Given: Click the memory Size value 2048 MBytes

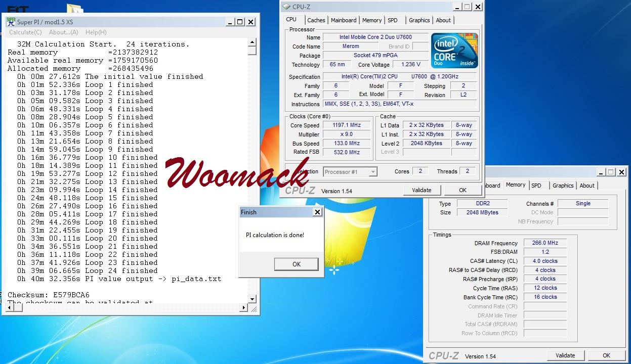Looking at the screenshot, I should 482,213.
